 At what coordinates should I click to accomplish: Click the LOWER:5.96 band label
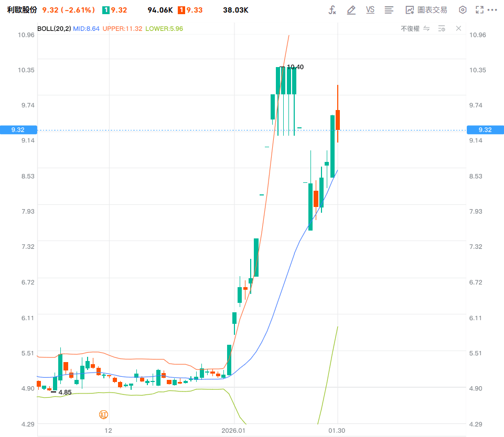pyautogui.click(x=164, y=29)
